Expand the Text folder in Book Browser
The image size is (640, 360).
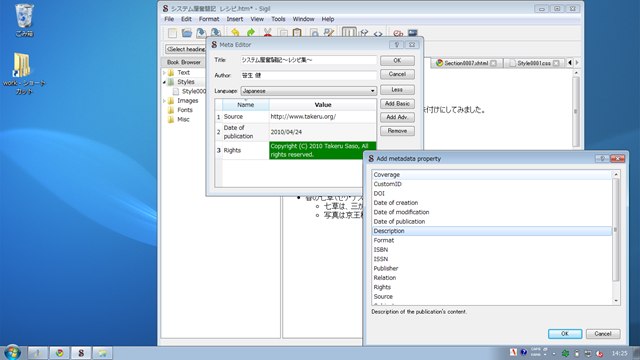point(164,73)
